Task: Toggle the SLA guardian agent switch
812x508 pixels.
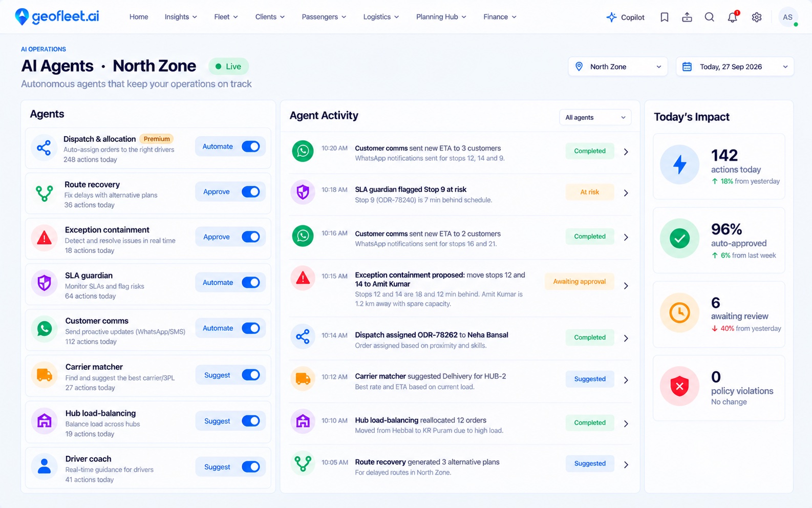Action: [x=251, y=282]
